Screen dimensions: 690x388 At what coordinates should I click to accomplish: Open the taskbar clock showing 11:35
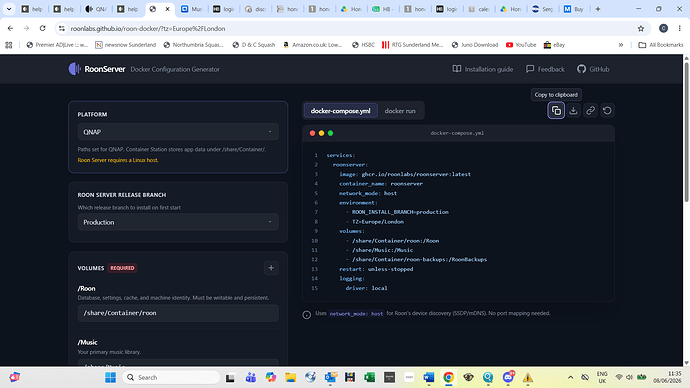668,377
